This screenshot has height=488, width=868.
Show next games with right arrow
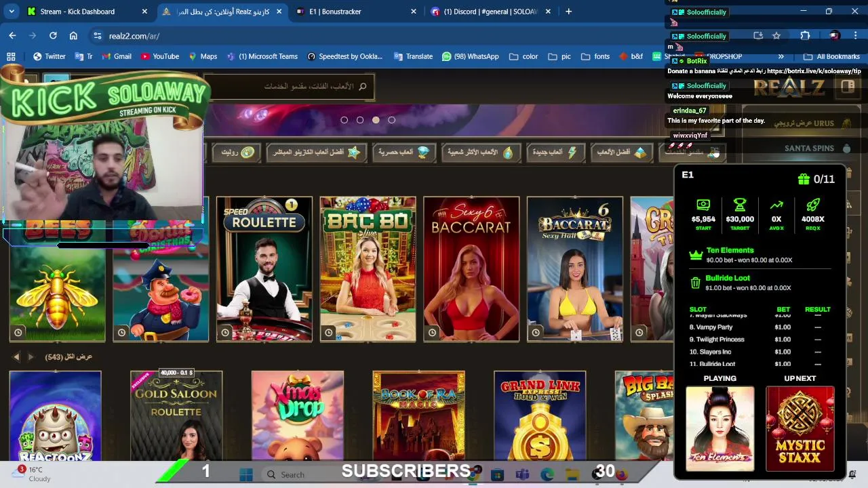(x=31, y=357)
